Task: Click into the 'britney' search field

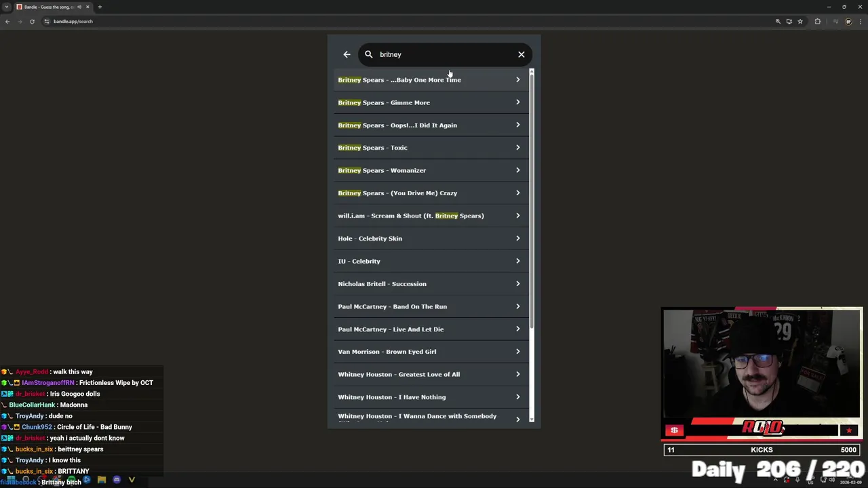Action: click(x=444, y=54)
